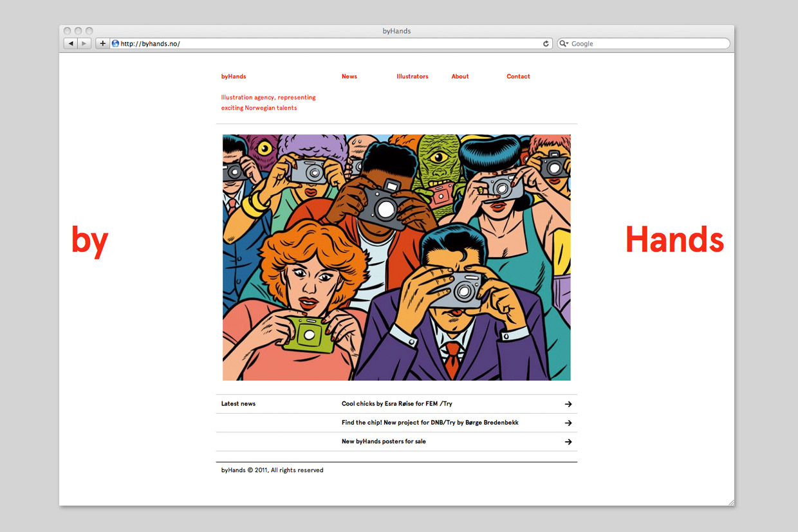
Task: Open the About menu item
Action: point(460,77)
